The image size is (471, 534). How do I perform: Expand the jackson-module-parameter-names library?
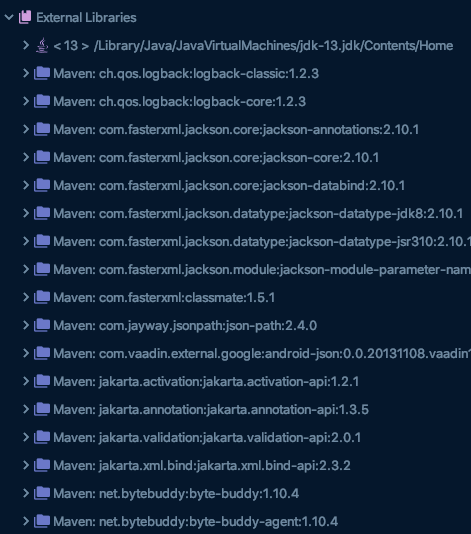[x=26, y=269]
